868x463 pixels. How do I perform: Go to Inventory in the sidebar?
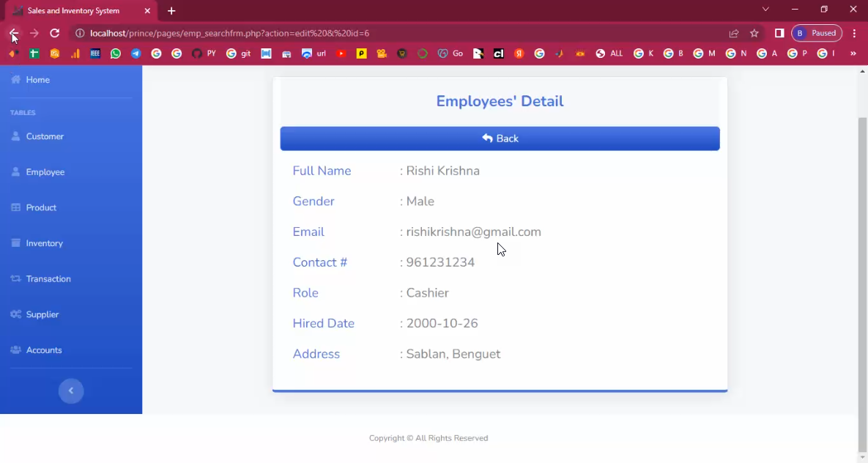click(44, 243)
